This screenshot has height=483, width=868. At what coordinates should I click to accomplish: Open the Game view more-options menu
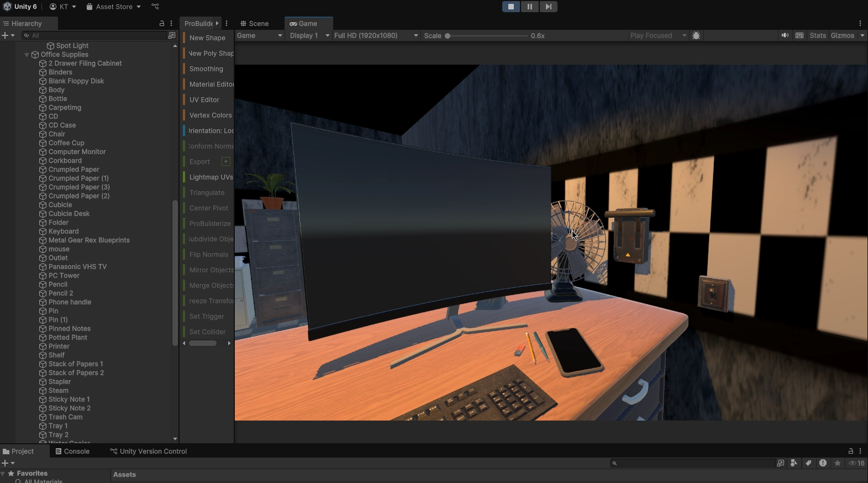860,24
